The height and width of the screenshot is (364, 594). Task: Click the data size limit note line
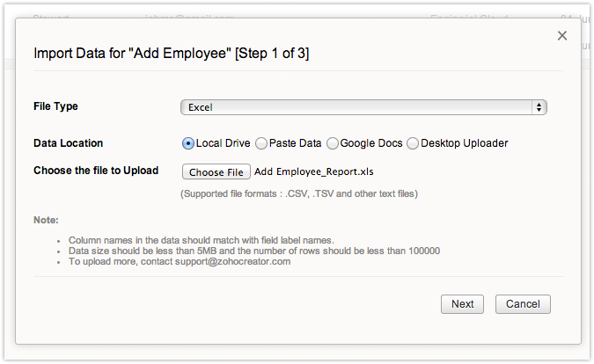tap(253, 251)
